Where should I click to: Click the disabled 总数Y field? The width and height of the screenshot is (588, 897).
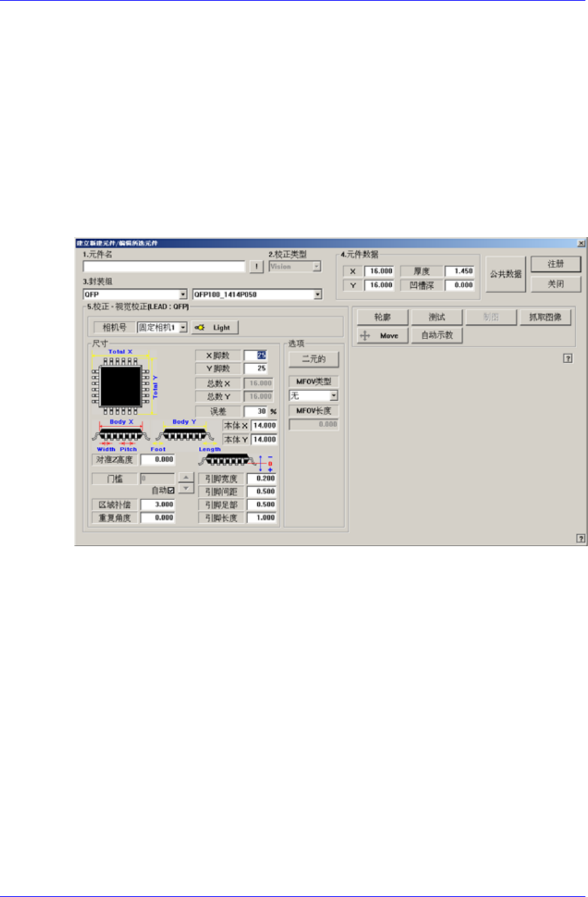coord(259,396)
